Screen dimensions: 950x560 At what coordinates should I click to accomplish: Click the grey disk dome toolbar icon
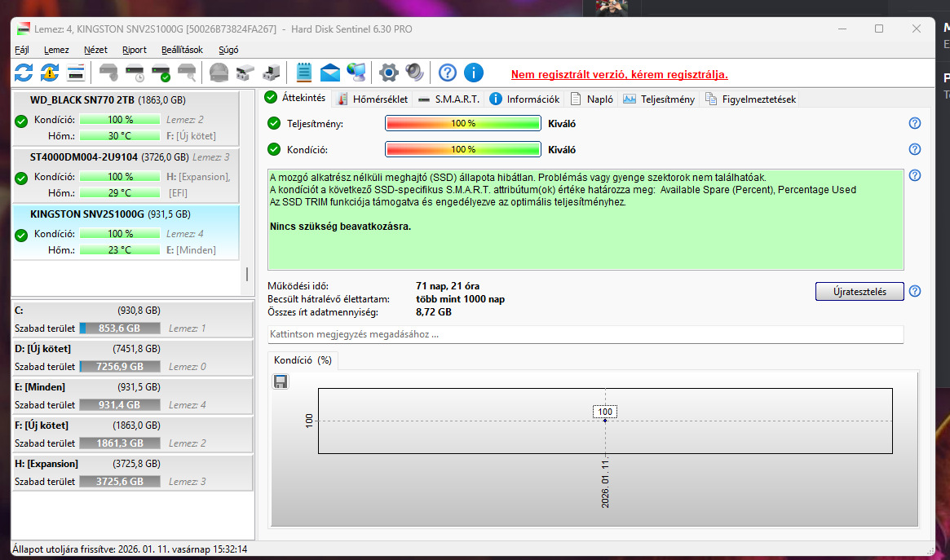219,73
